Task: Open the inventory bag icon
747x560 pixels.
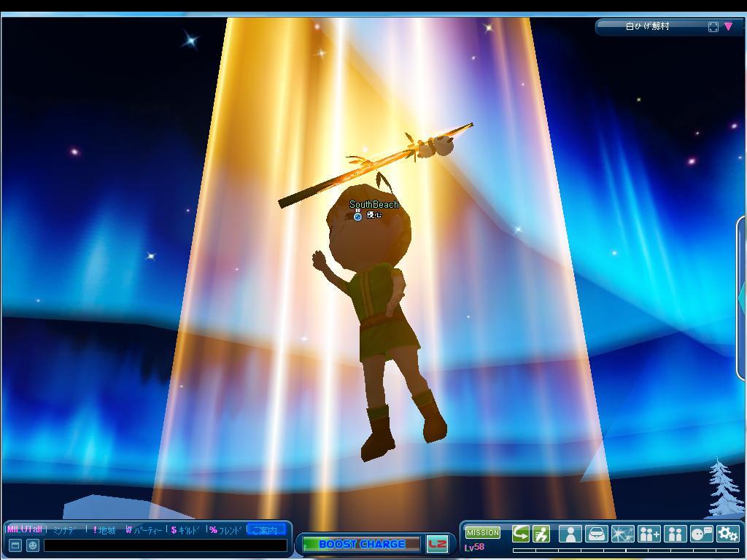Action: 596,534
